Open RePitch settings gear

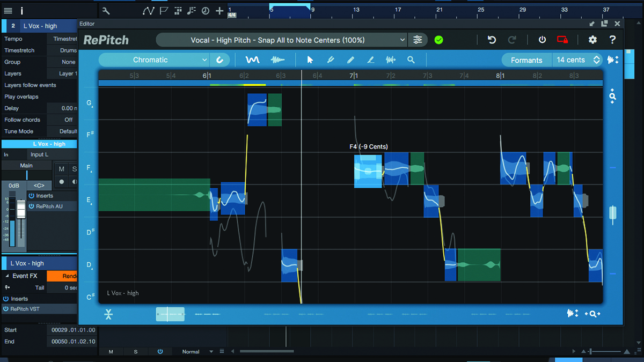[592, 40]
